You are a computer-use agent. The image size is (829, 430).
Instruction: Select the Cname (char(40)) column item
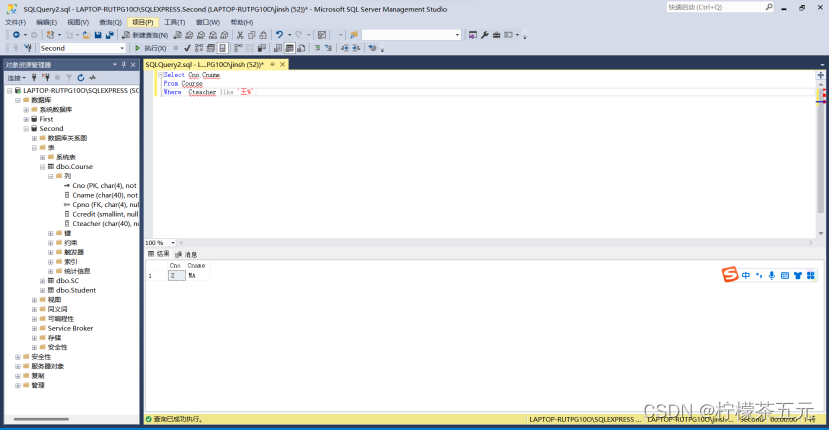point(105,195)
